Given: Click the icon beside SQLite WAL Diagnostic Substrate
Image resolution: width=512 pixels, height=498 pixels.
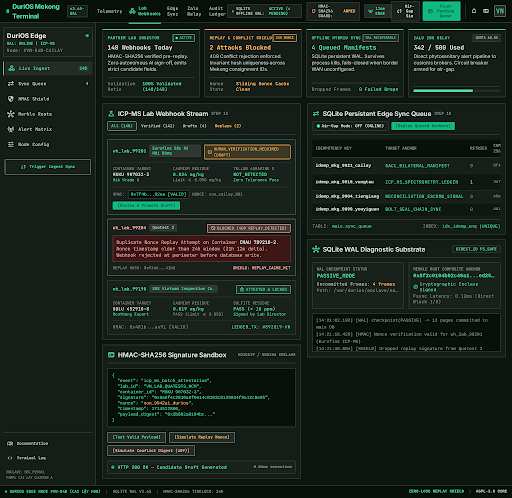Looking at the screenshot, I should pyautogui.click(x=316, y=249).
